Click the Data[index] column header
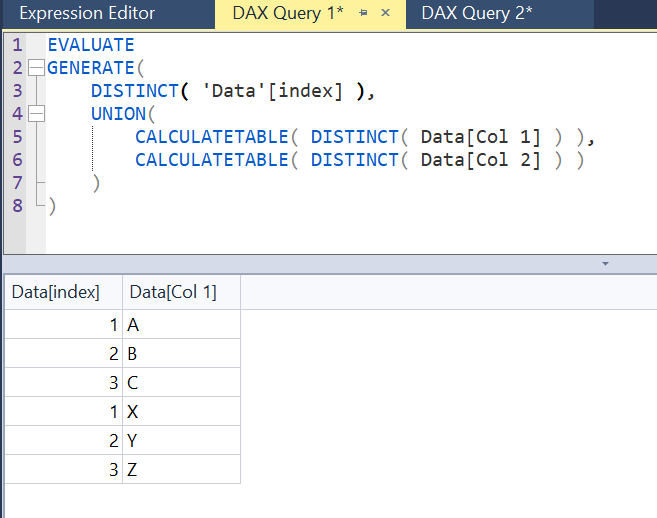The width and height of the screenshot is (657, 518). pos(55,292)
